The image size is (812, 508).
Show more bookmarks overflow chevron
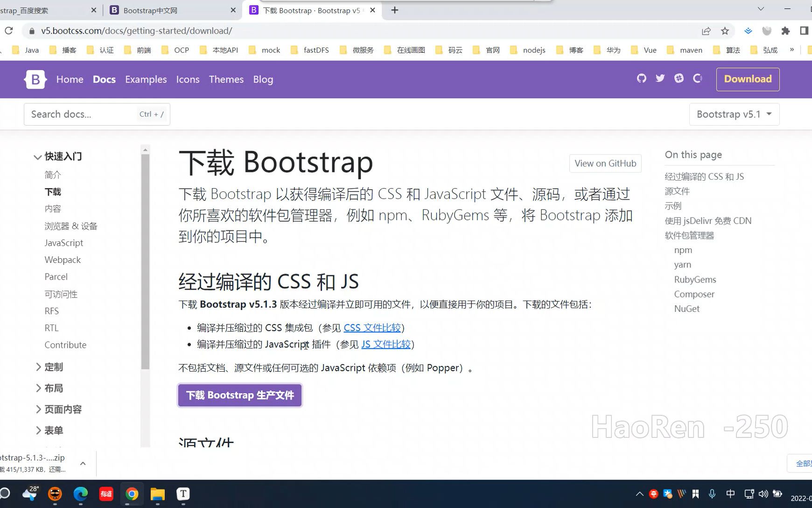(792, 49)
